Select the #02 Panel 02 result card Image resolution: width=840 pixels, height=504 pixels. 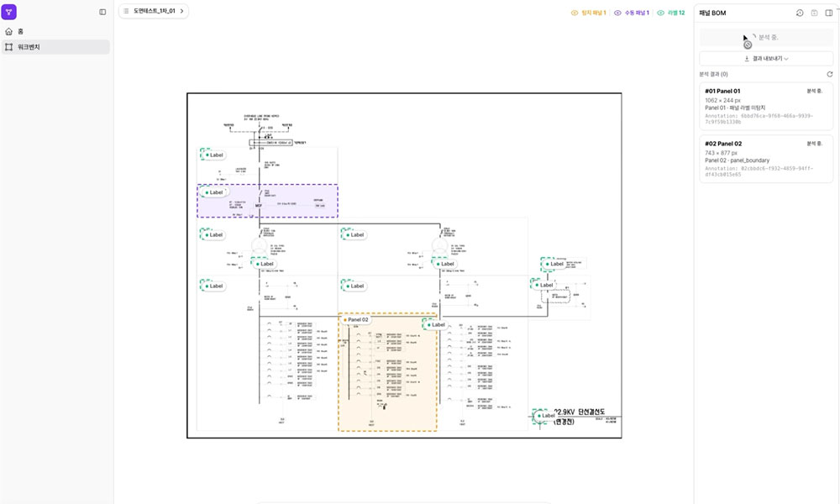(x=766, y=159)
